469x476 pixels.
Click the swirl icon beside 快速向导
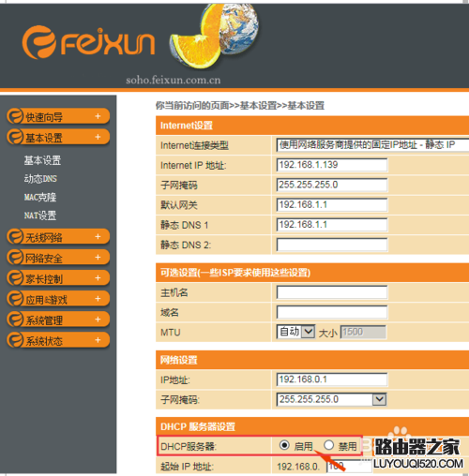point(15,116)
